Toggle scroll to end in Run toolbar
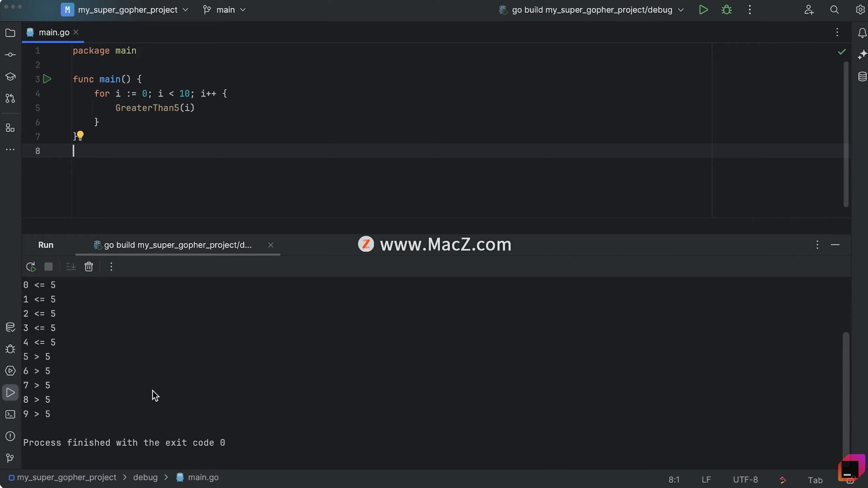Screen dimensions: 868x488 [x=71, y=267]
